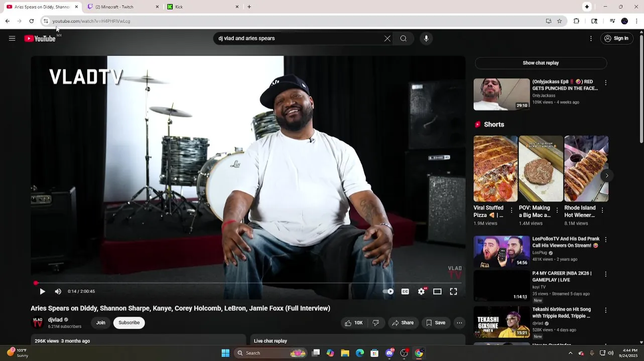Image resolution: width=644 pixels, height=361 pixels.
Task: Run search with the magnifier button
Action: pyautogui.click(x=403, y=39)
